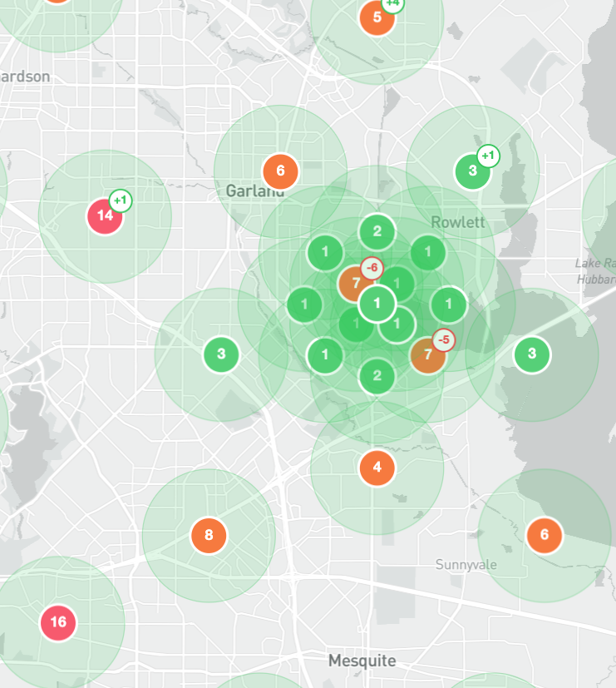Select orange 6 marker above Garland label

(x=280, y=171)
